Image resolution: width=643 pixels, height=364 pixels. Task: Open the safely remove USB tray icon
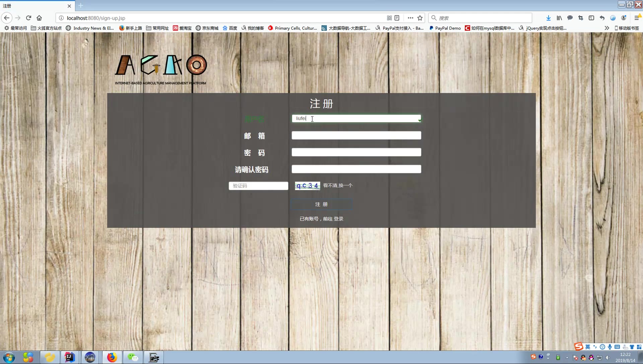pos(558,358)
